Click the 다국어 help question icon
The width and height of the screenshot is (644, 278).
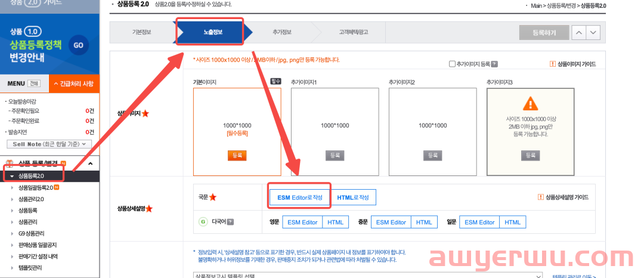(x=230, y=222)
